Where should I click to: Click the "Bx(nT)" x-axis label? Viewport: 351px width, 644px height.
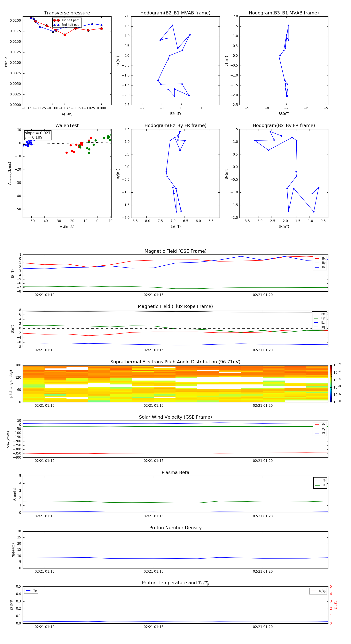[x=284, y=227]
